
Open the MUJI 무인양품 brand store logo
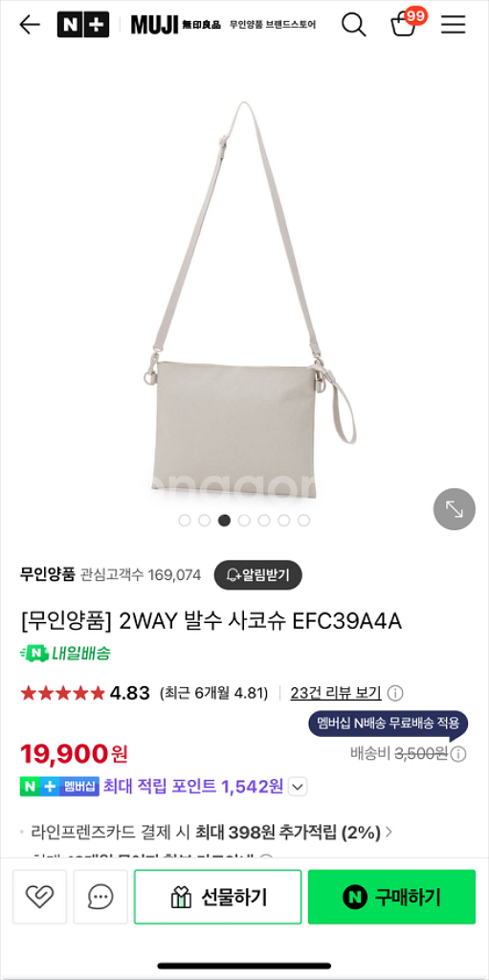click(223, 24)
